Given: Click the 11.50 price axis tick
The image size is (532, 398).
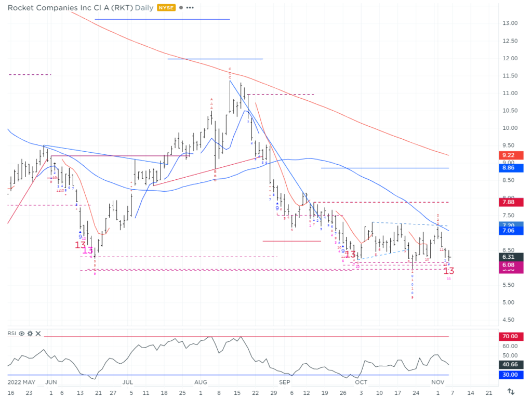Looking at the screenshot, I should click(510, 76).
